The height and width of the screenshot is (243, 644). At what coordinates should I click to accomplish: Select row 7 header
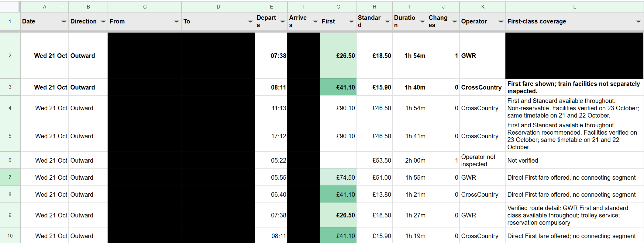coord(10,177)
